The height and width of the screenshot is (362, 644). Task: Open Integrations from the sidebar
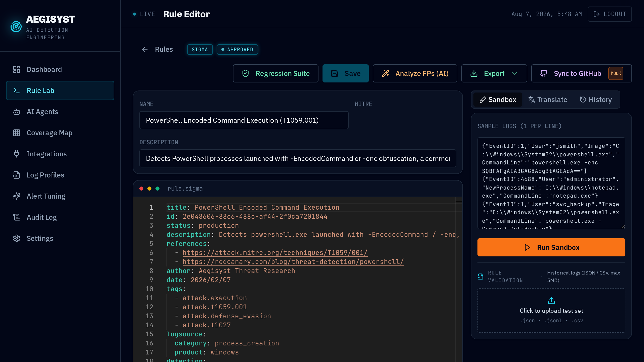60,154
